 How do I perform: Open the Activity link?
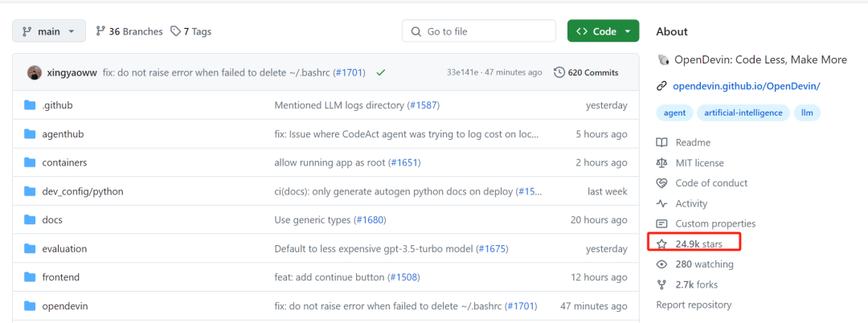(x=691, y=203)
